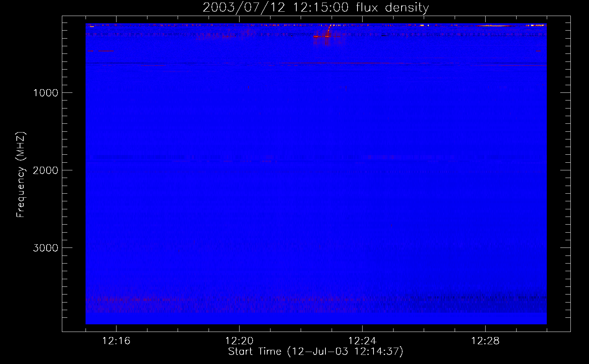This screenshot has width=589, height=364.
Task: Click the plot title "2003/07/12 12:15:00 flux density"
Action: point(316,8)
